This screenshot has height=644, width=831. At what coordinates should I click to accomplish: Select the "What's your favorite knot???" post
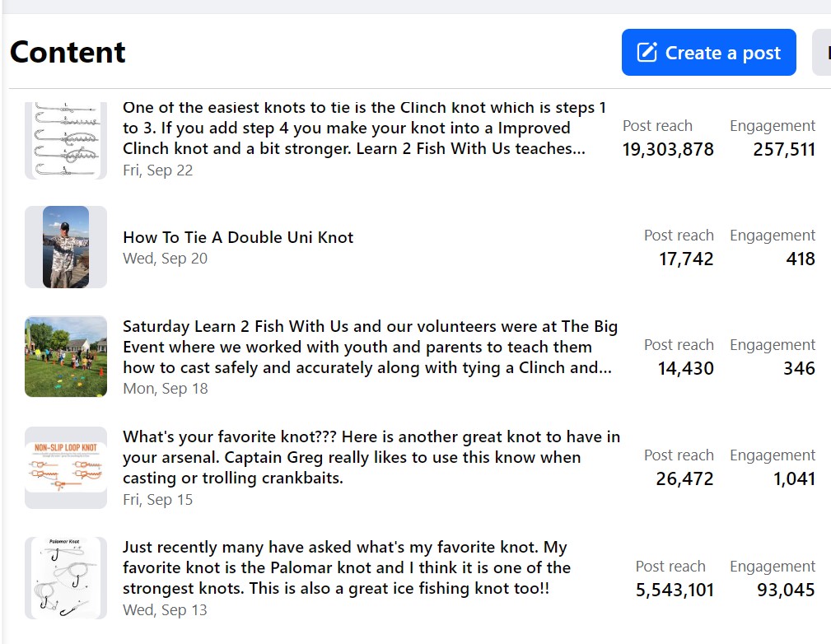pyautogui.click(x=371, y=457)
